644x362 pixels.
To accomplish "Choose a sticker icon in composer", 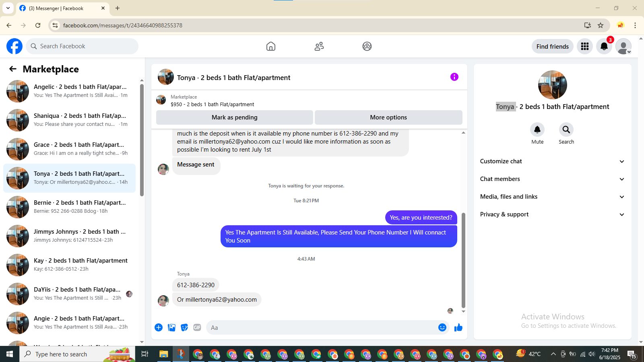I will (x=184, y=327).
